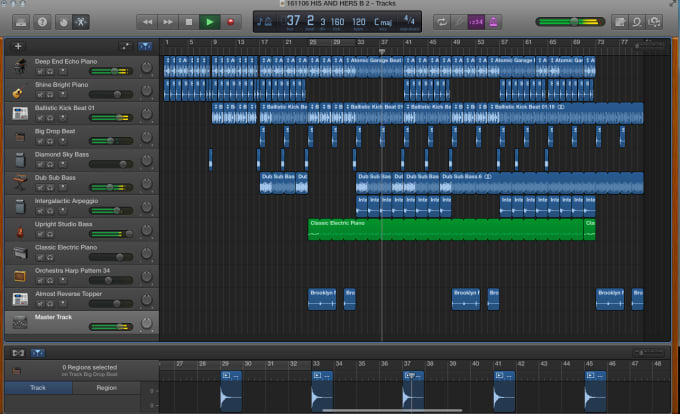The image size is (680, 414).
Task: Mute the Deep End Echo Piano track
Action: 40,71
